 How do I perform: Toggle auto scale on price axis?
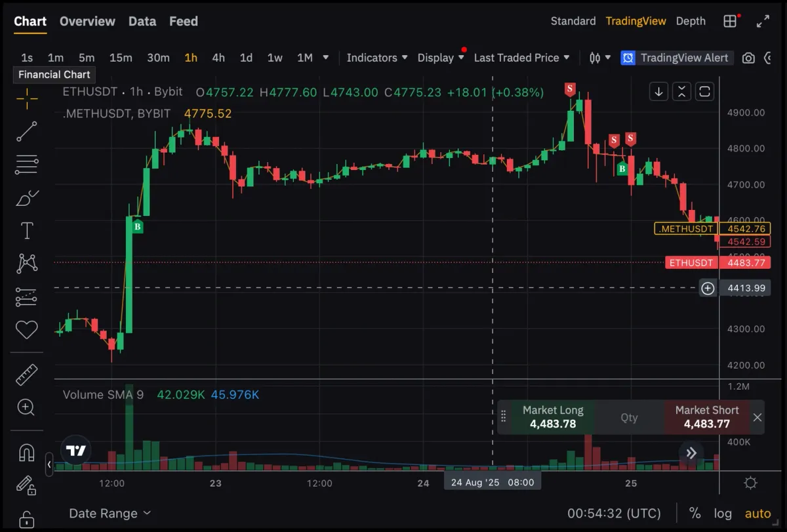tap(758, 514)
